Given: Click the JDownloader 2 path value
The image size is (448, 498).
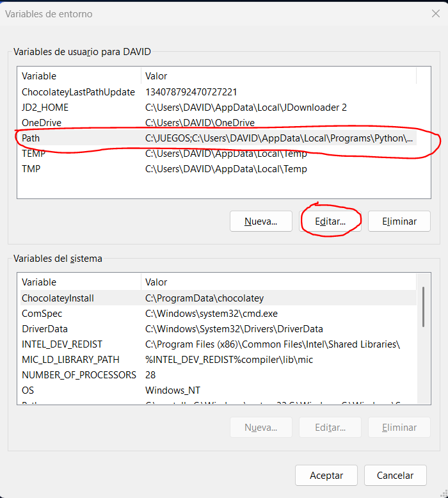Looking at the screenshot, I should click(246, 108).
